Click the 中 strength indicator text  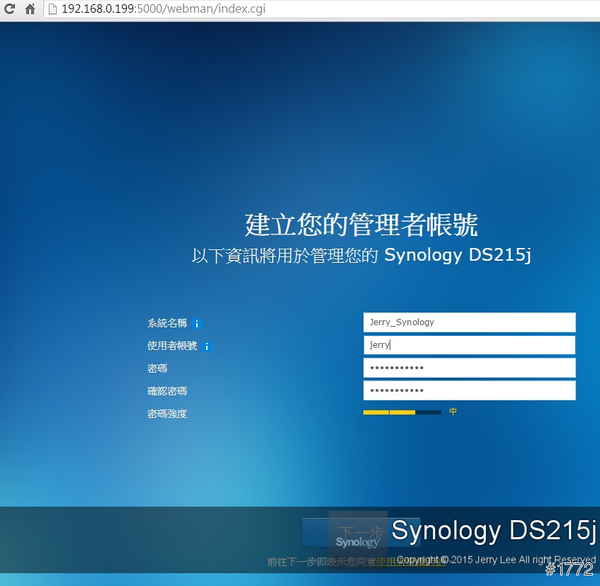(x=453, y=412)
